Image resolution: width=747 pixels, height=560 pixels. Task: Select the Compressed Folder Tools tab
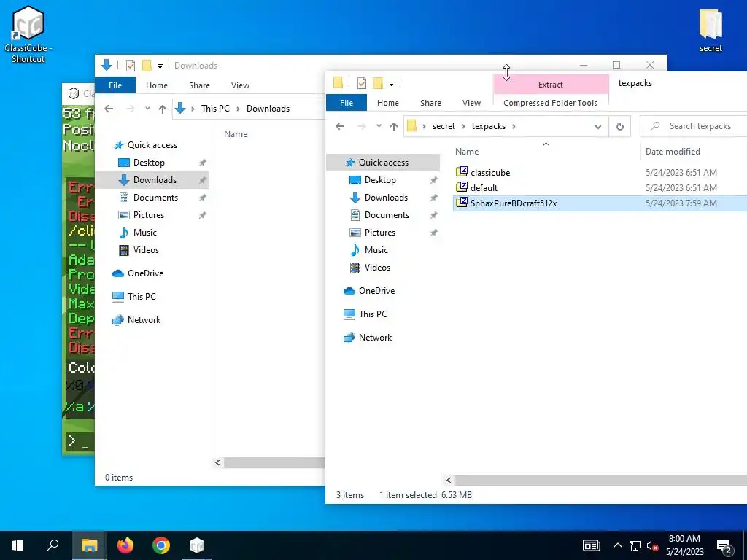click(550, 102)
